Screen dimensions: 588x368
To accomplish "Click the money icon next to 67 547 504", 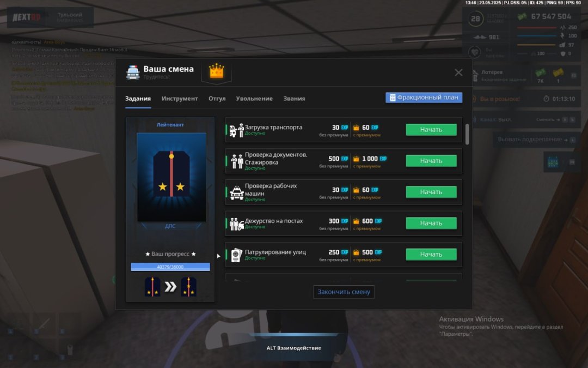I will point(522,16).
